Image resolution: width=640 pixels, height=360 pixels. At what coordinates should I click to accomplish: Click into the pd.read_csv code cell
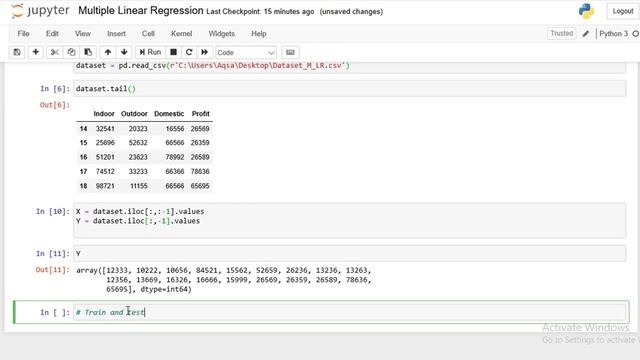coord(349,67)
